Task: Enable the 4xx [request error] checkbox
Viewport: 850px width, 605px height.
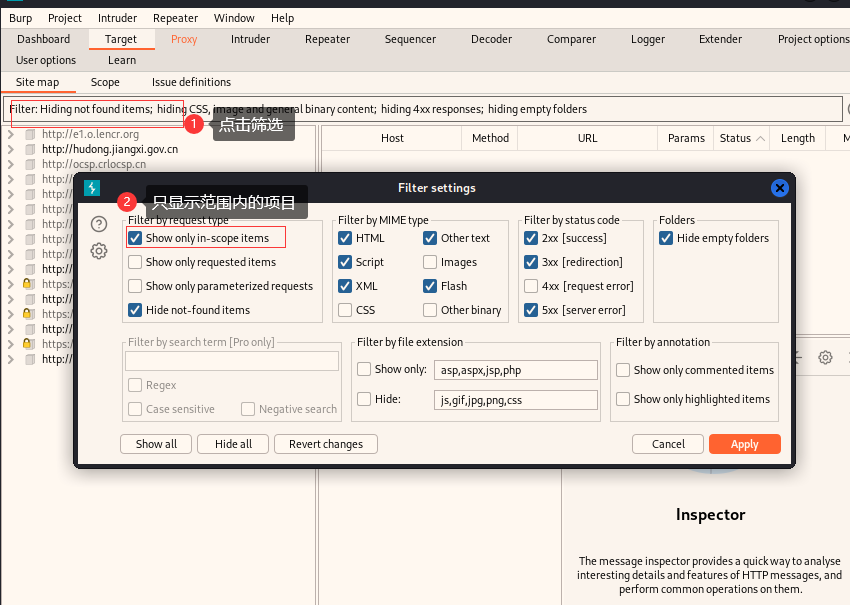Action: (531, 286)
